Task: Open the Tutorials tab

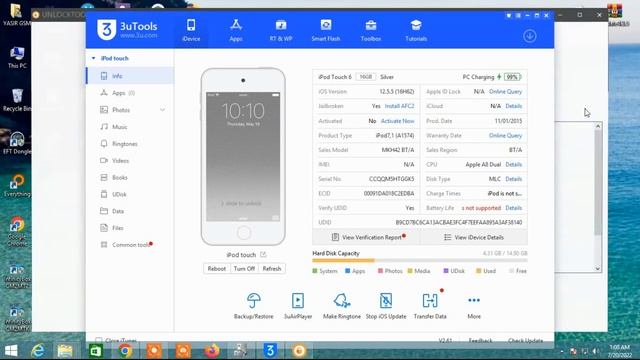Action: click(416, 30)
